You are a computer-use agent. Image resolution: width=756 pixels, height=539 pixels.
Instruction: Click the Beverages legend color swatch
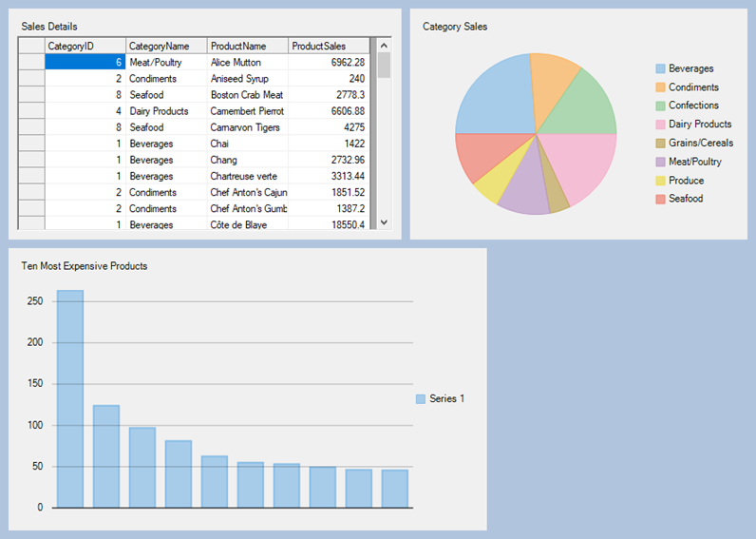[660, 68]
